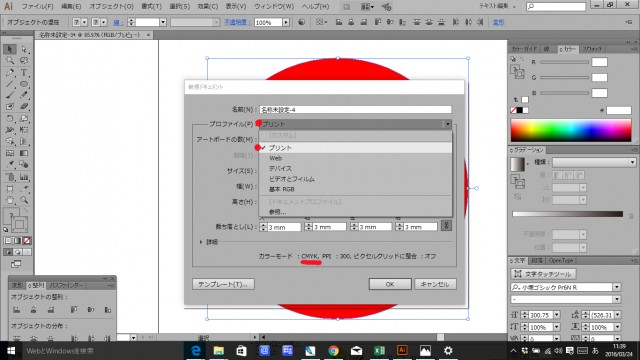Choose デバイス in the profile list
Image resolution: width=640 pixels, height=360 pixels.
[x=355, y=169]
